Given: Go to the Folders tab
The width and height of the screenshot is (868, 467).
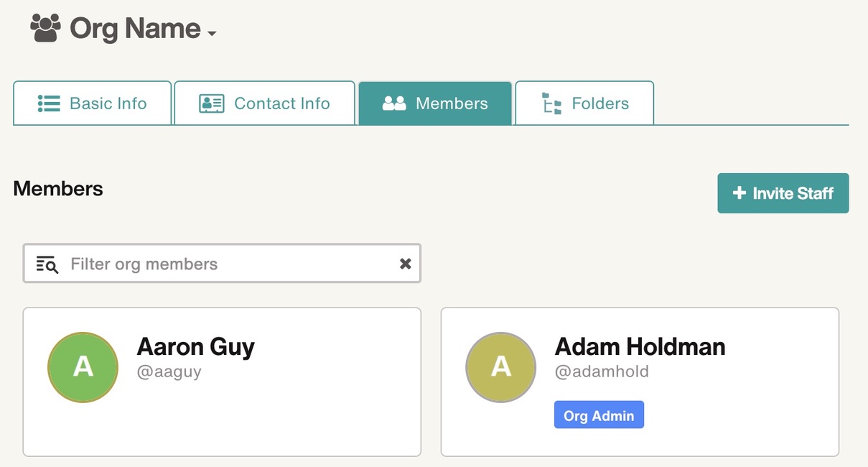Looking at the screenshot, I should (584, 103).
